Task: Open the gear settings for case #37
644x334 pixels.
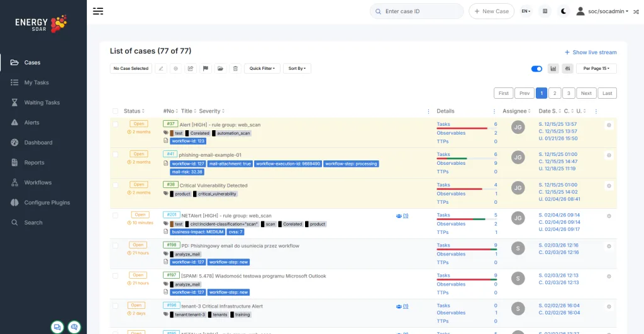Action: coord(609,125)
